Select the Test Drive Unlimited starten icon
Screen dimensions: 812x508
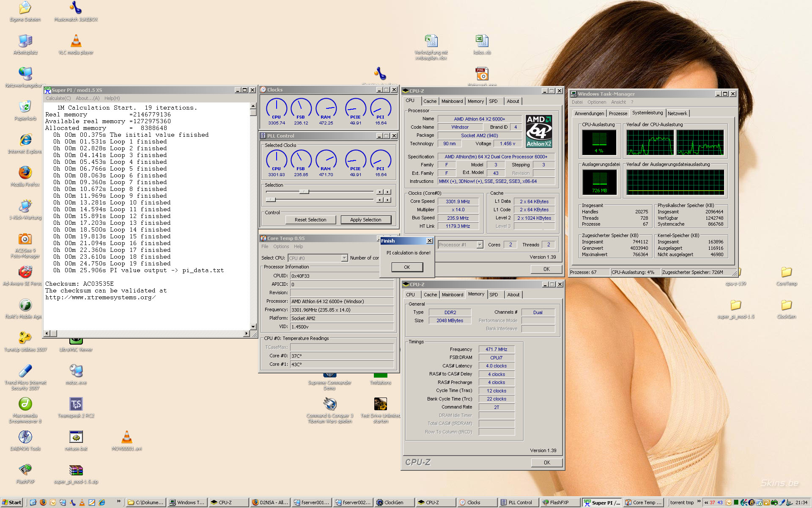[x=380, y=410]
